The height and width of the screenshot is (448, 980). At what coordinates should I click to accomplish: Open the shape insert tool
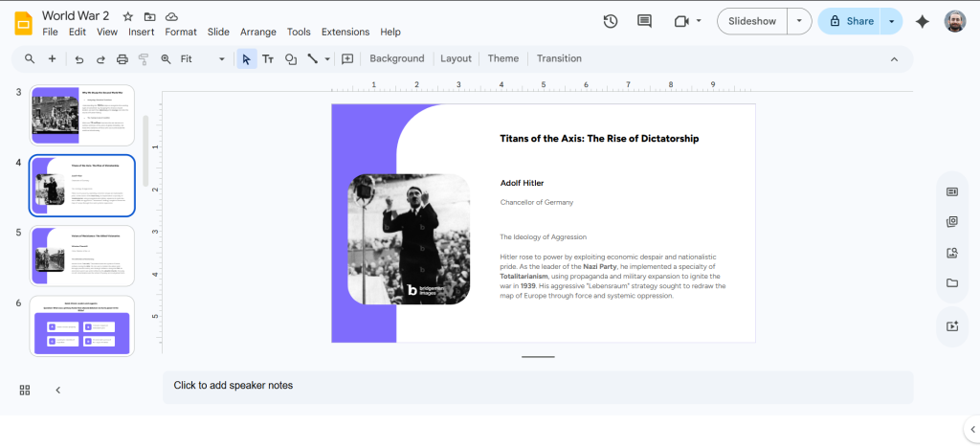(x=291, y=58)
